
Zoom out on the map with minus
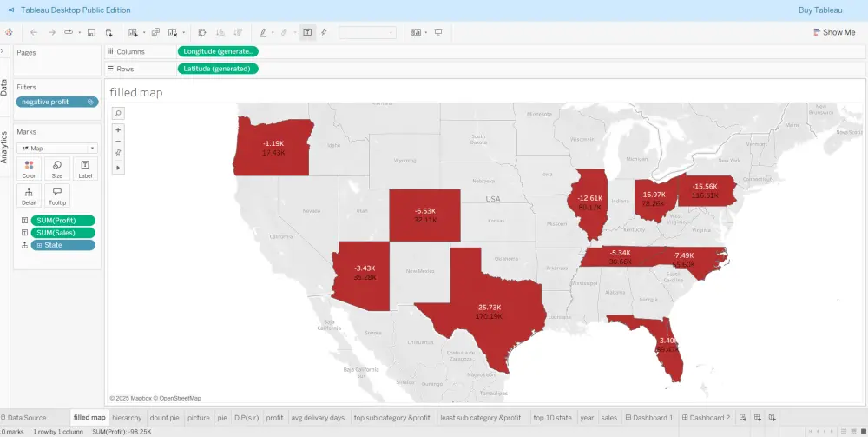click(118, 142)
